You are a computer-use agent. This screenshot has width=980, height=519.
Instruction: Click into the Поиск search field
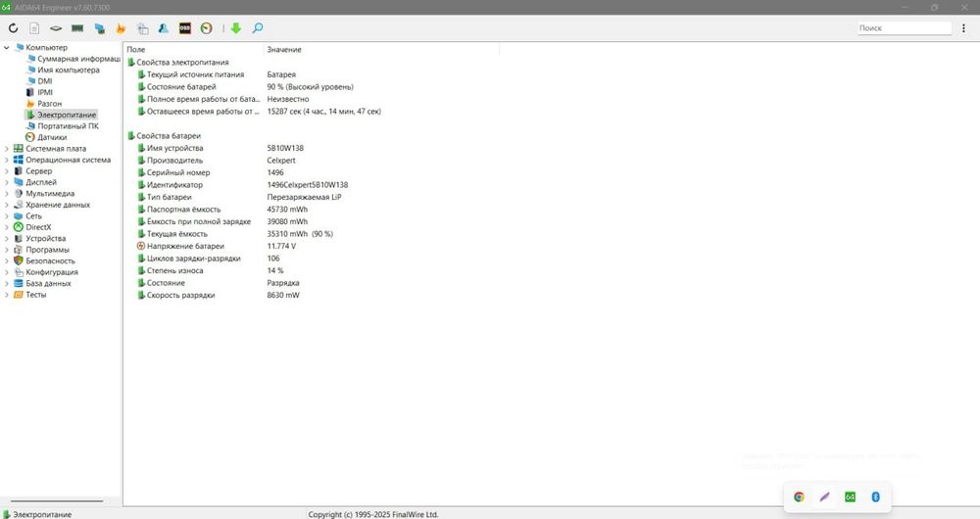point(905,28)
